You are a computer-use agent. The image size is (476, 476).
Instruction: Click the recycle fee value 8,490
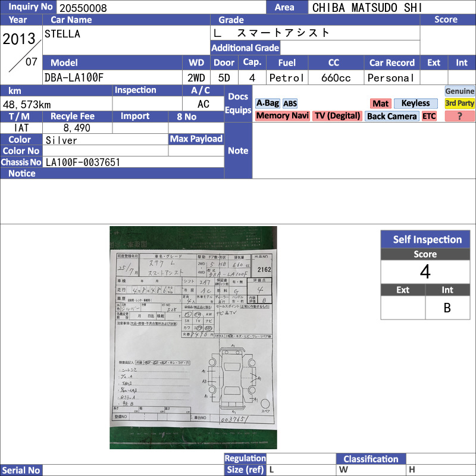pos(77,128)
